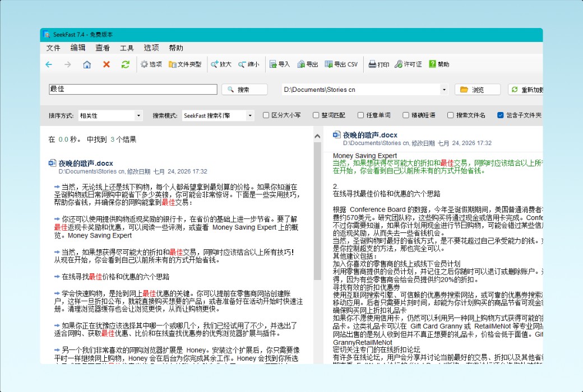This screenshot has height=392, width=583.
Task: Click results scrollbar up arrow
Action: click(x=317, y=137)
